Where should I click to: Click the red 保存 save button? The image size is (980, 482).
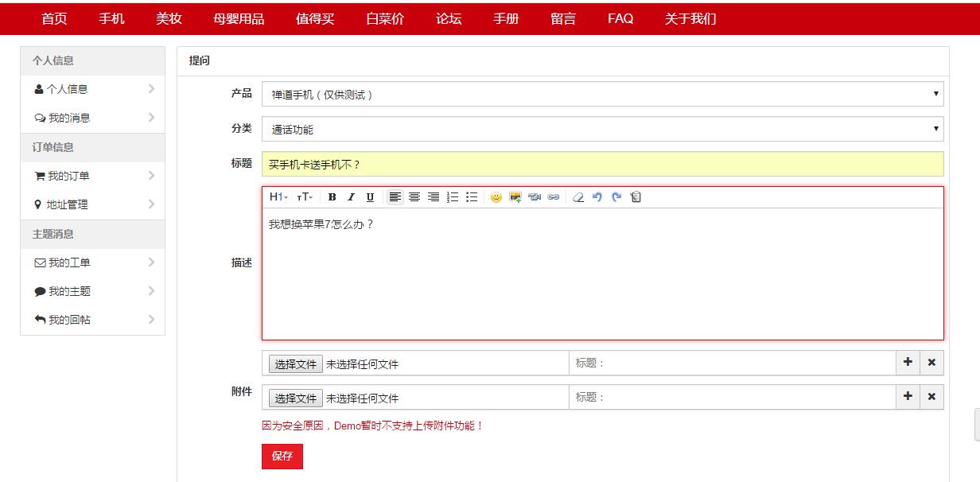pos(282,456)
